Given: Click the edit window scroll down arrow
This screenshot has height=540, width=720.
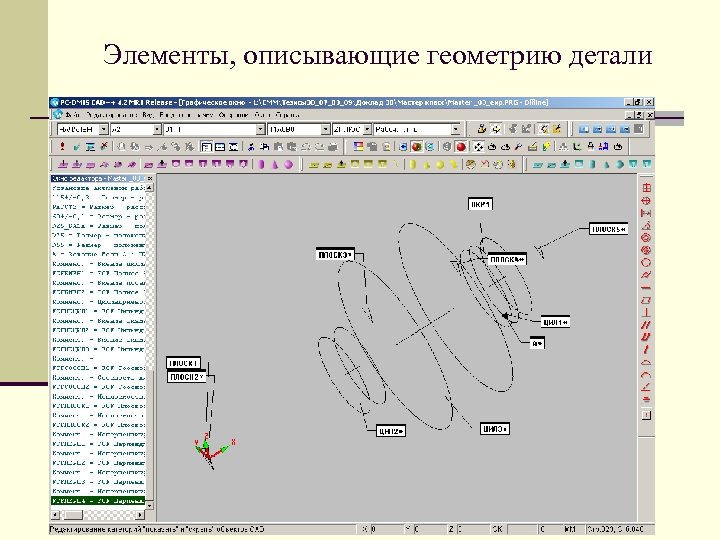Looking at the screenshot, I should tap(150, 505).
